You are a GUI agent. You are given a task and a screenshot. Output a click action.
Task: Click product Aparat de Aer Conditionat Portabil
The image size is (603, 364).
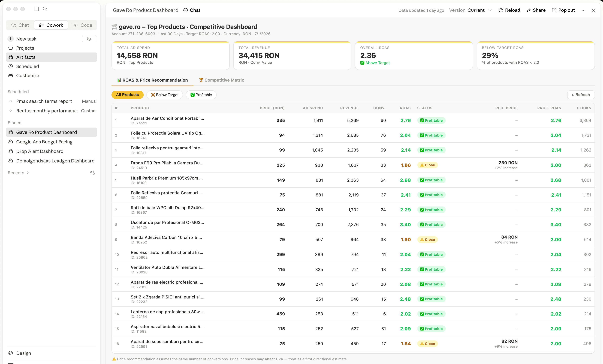click(167, 118)
